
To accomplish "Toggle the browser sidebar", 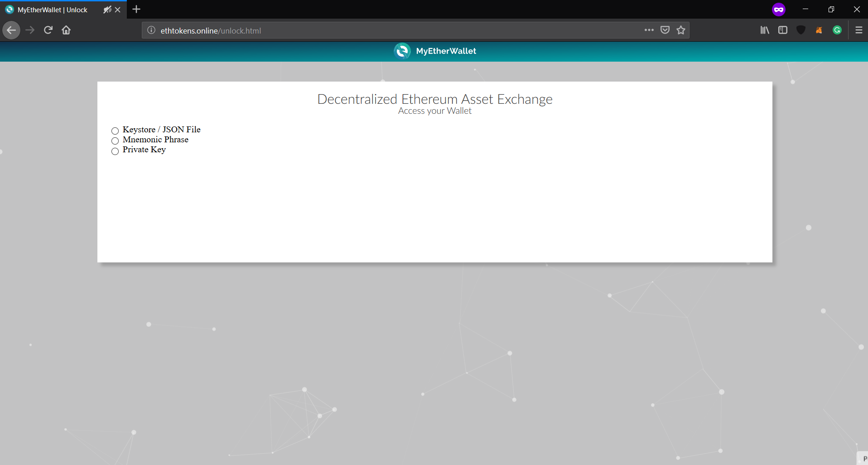I will pos(783,30).
